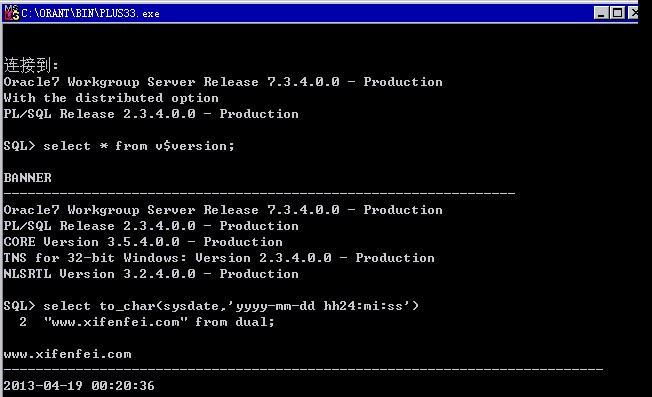This screenshot has width=652, height=397.
Task: Maximize the PLUS33.exe console window
Action: (617, 13)
